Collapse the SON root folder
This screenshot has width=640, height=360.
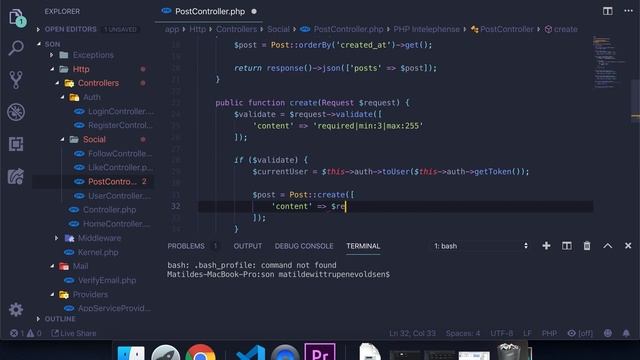click(x=39, y=44)
